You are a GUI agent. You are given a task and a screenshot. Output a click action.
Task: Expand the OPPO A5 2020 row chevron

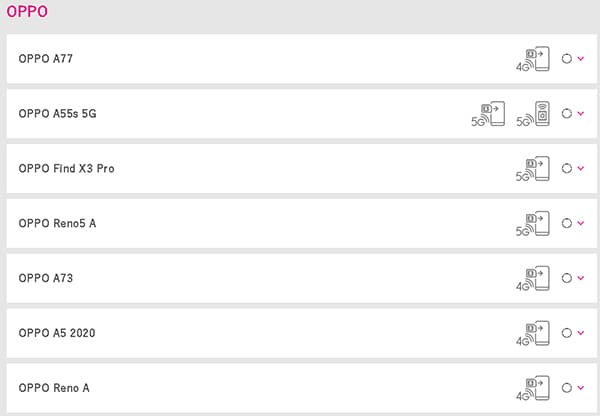[x=580, y=333]
